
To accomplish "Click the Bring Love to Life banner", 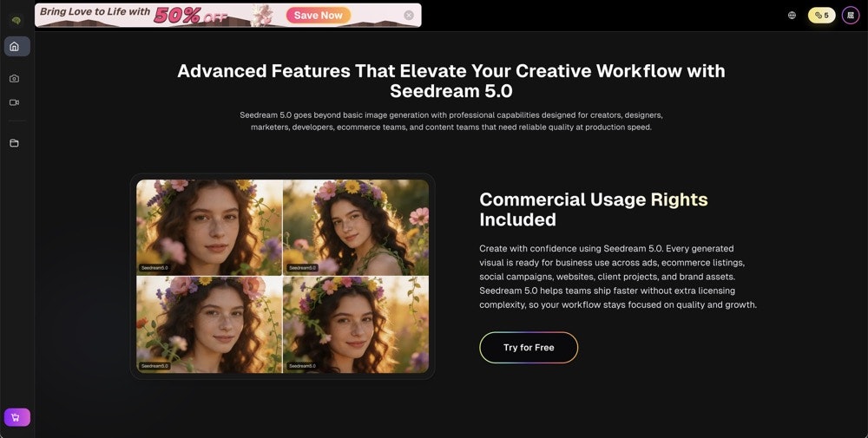I will click(x=228, y=16).
